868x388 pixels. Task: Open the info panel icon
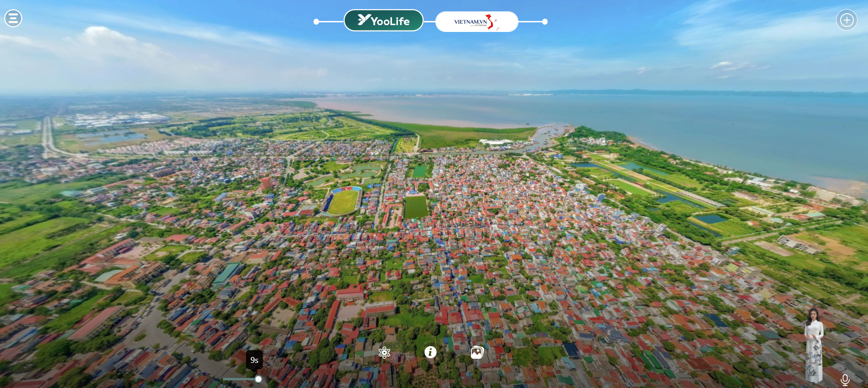(x=430, y=352)
